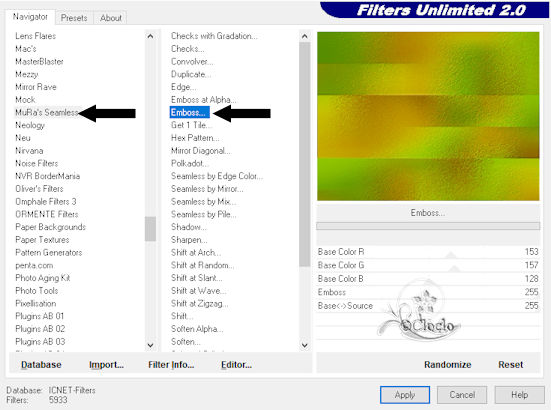
Task: Select MuRa's Seamless filter category
Action: (46, 112)
